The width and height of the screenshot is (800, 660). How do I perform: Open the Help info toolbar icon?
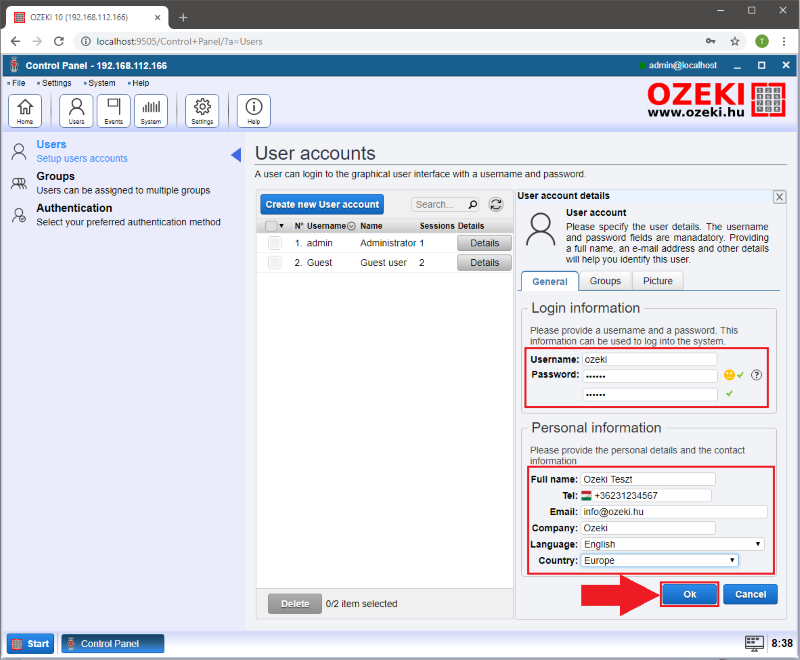[253, 110]
